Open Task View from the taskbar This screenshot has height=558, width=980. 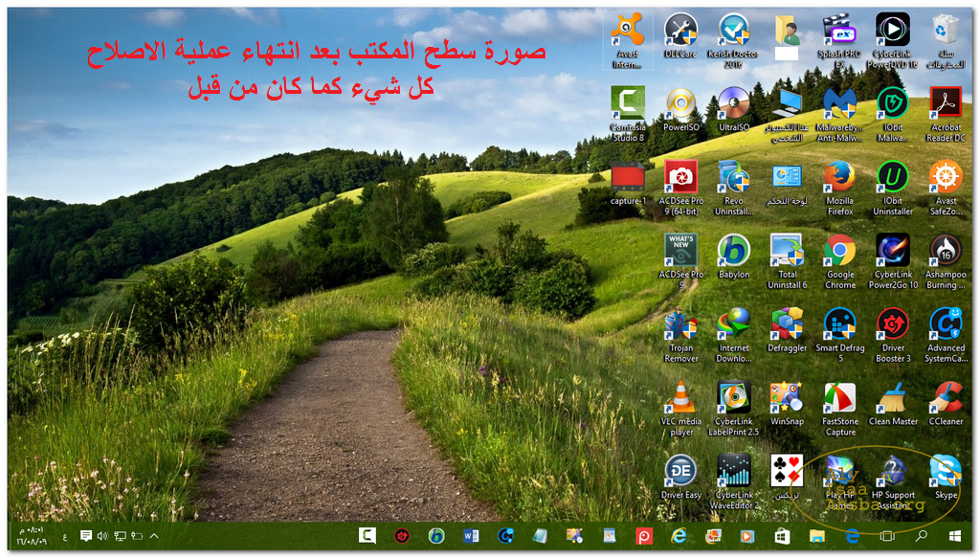tap(886, 536)
